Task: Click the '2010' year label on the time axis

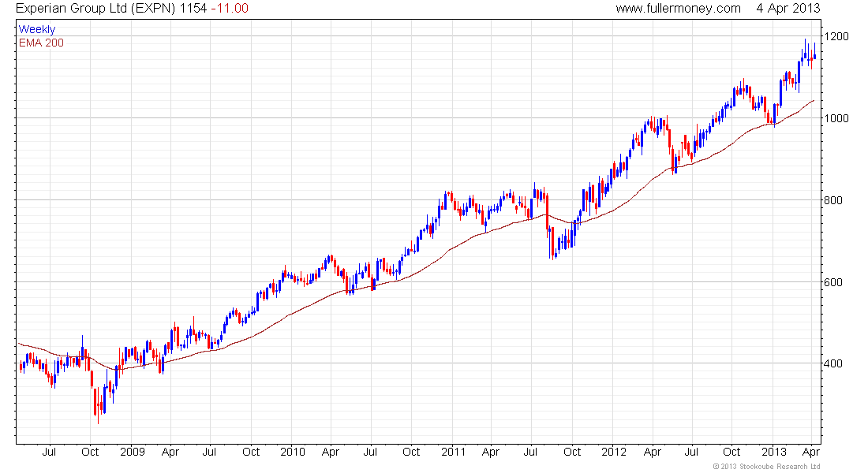Action: coord(292,452)
